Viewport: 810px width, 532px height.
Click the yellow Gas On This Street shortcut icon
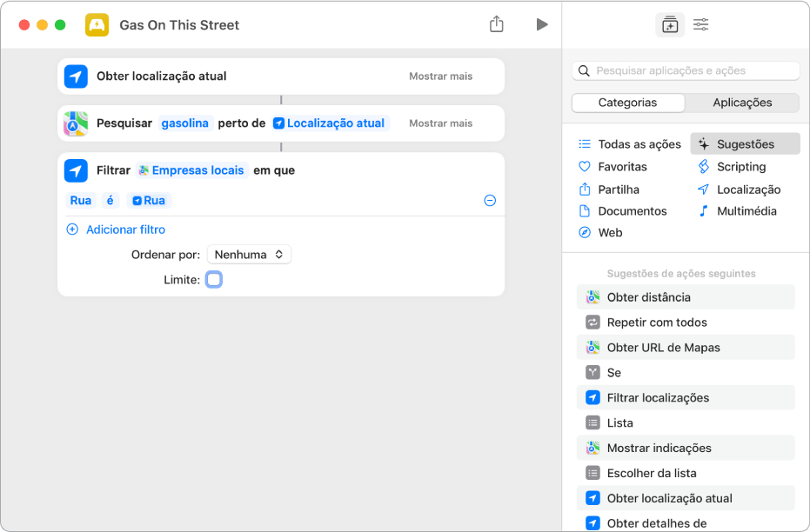(97, 25)
